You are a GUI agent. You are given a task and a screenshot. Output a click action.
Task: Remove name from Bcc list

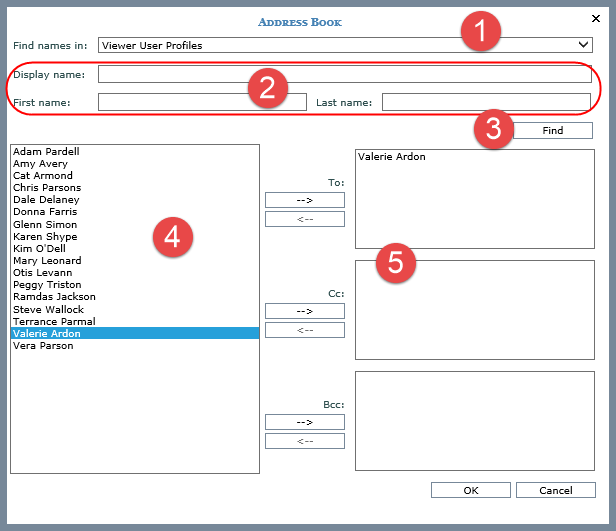pyautogui.click(x=305, y=441)
